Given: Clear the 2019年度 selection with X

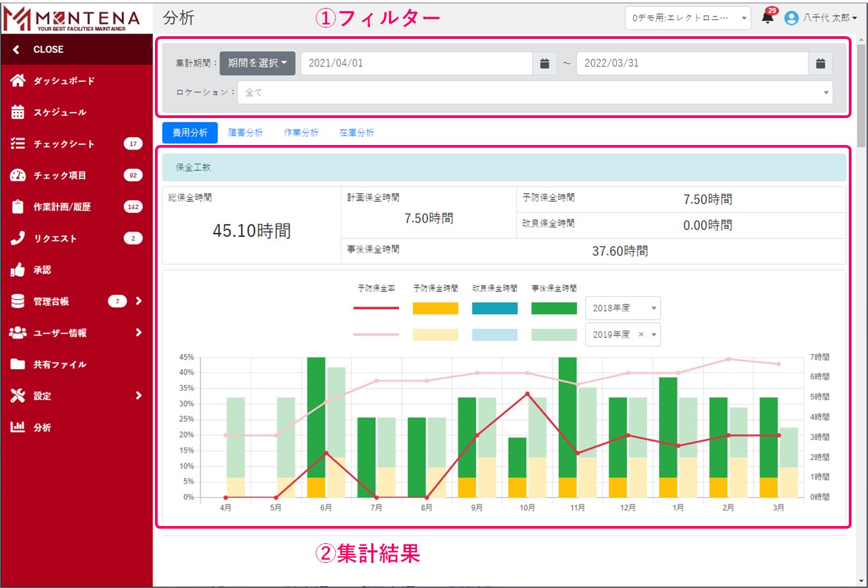Looking at the screenshot, I should point(640,334).
